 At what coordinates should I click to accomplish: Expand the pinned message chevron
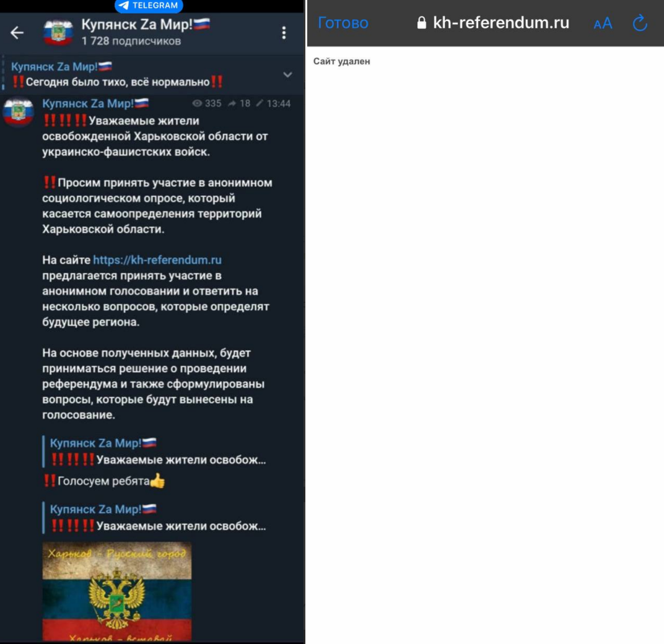[x=287, y=75]
